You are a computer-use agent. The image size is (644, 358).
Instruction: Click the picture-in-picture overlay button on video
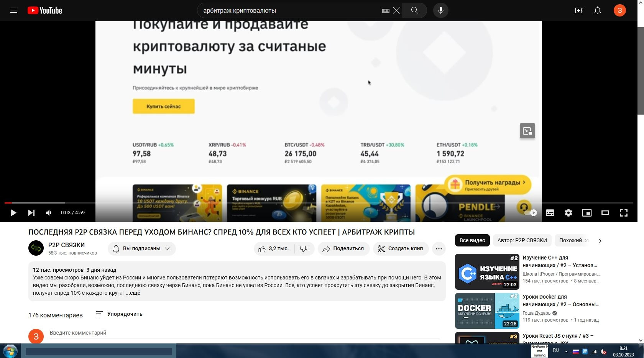527,131
